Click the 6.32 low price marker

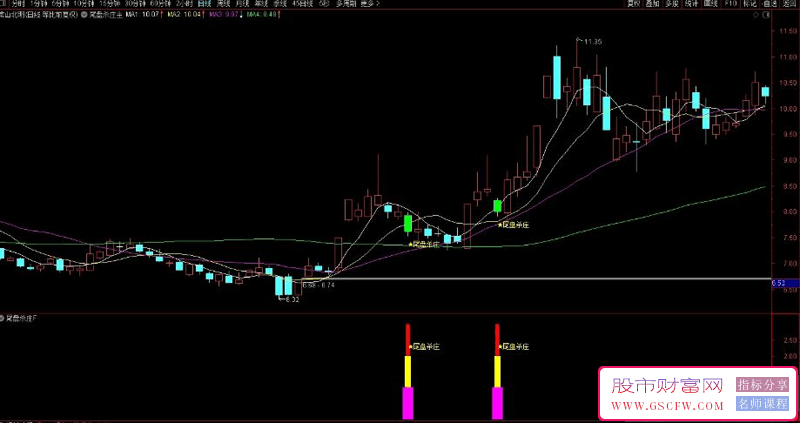tap(292, 300)
